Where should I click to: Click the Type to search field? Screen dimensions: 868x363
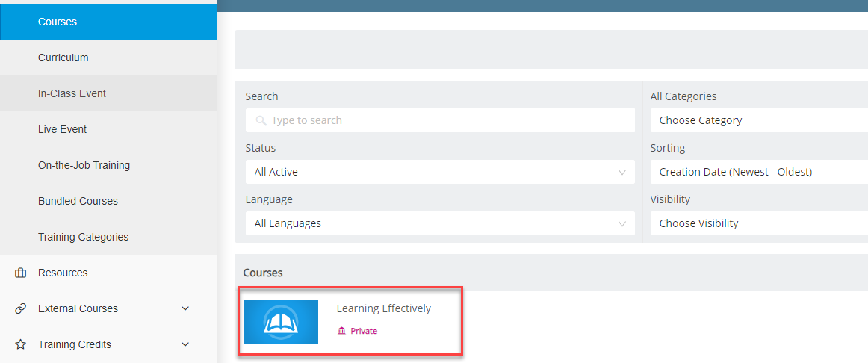440,120
